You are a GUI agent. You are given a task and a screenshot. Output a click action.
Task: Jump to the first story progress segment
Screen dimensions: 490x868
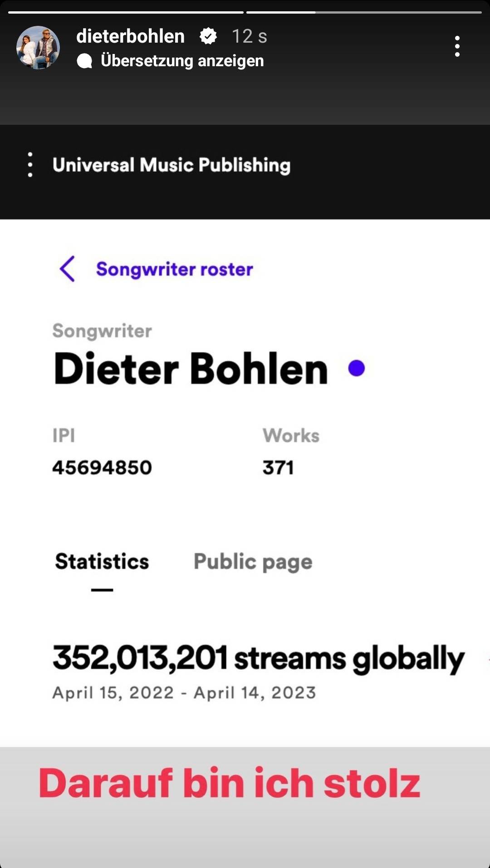point(126,12)
